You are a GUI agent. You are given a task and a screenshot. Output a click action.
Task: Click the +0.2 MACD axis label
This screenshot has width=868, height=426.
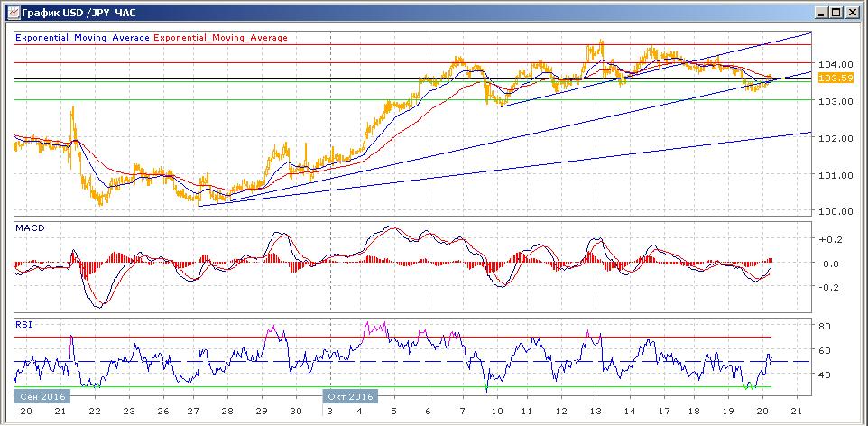click(x=830, y=240)
